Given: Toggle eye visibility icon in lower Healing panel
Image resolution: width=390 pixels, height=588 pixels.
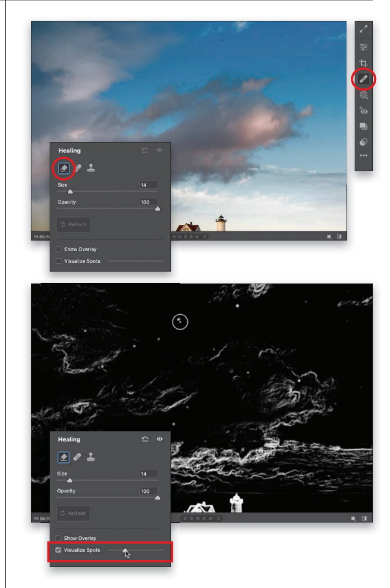Looking at the screenshot, I should (x=159, y=439).
